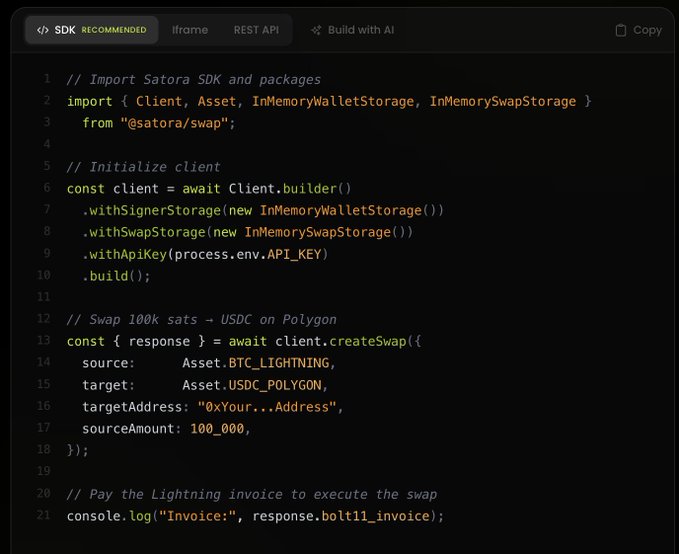Click "Client.builder()" on line 6
This screenshot has width=679, height=554.
tap(290, 188)
